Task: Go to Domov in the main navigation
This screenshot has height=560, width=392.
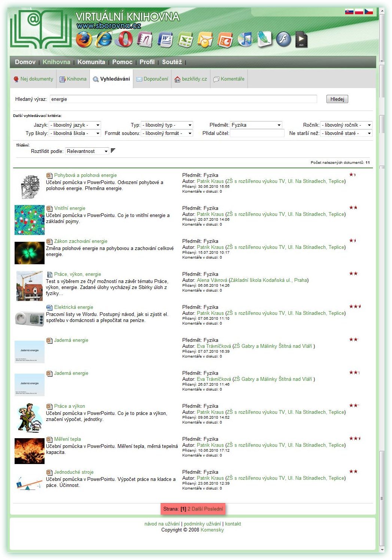Action: pyautogui.click(x=25, y=62)
